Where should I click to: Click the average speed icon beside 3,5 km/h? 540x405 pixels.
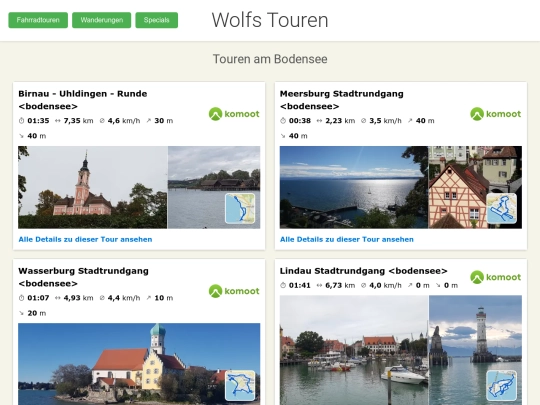point(364,121)
